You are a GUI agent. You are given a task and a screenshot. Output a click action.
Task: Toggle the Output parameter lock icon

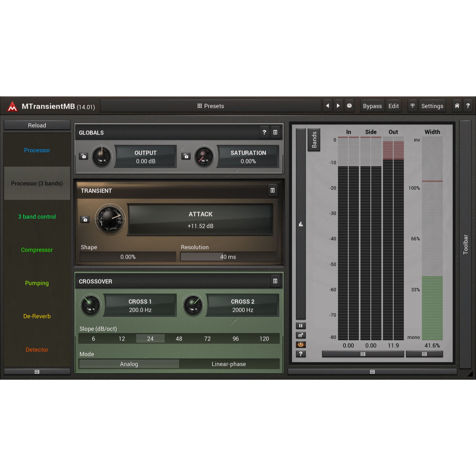pos(84,156)
